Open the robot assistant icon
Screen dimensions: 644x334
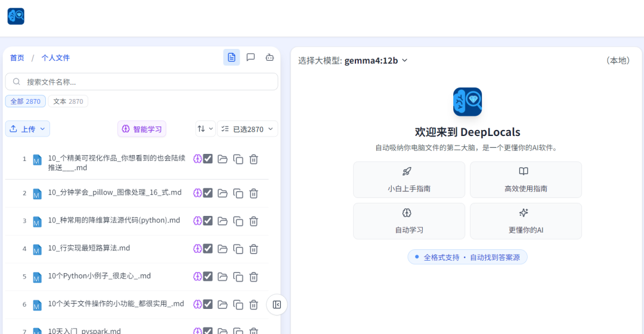(x=270, y=57)
